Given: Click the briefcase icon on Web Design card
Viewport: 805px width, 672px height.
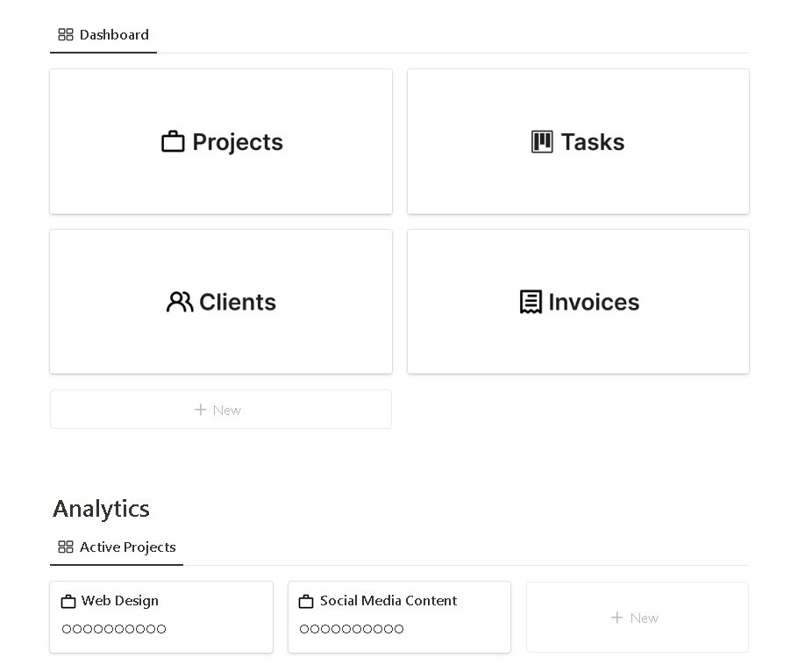Looking at the screenshot, I should [68, 602].
